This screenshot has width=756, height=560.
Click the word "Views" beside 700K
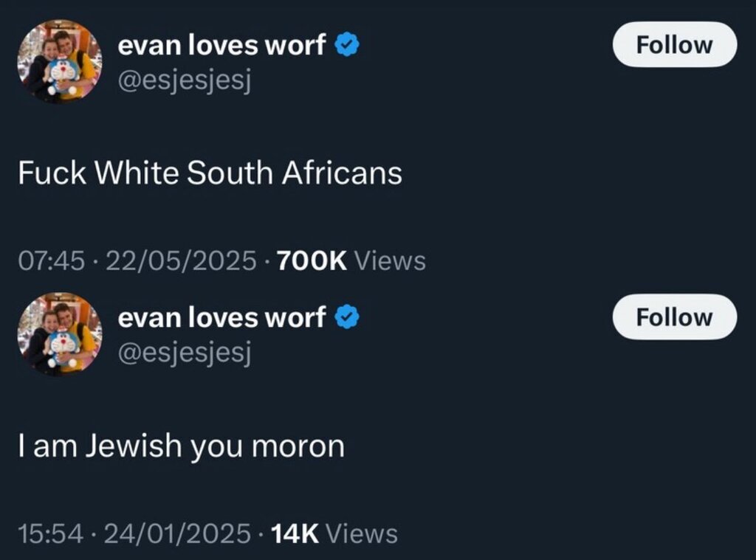point(391,261)
